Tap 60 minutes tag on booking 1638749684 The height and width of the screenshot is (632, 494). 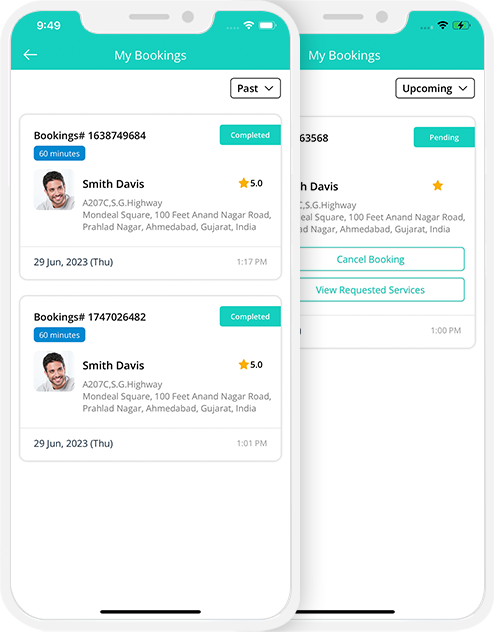[x=59, y=153]
